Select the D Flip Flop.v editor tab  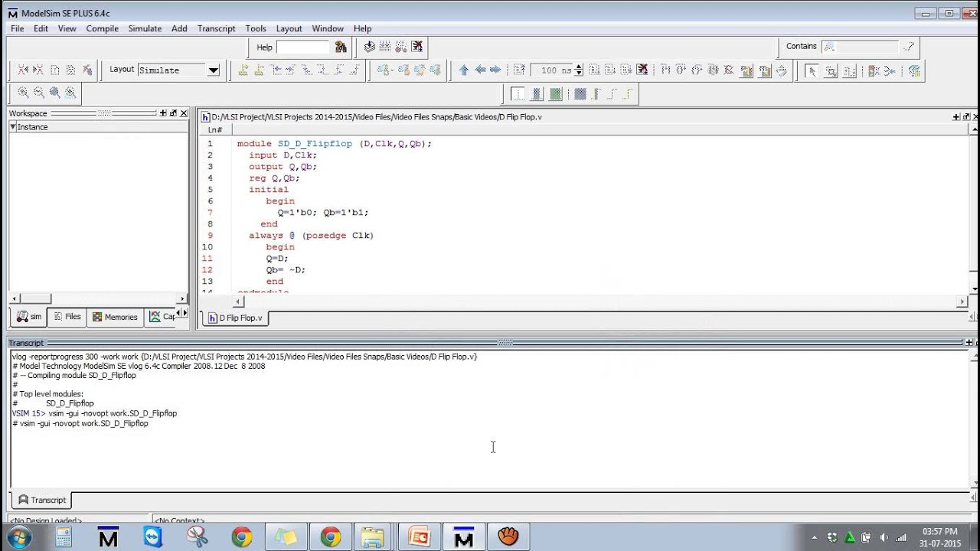click(x=234, y=318)
